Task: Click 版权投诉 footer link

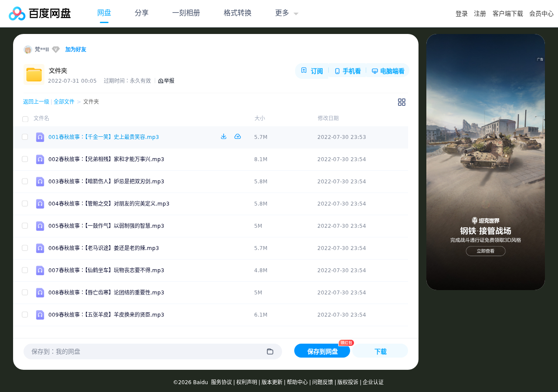Action: [348, 382]
